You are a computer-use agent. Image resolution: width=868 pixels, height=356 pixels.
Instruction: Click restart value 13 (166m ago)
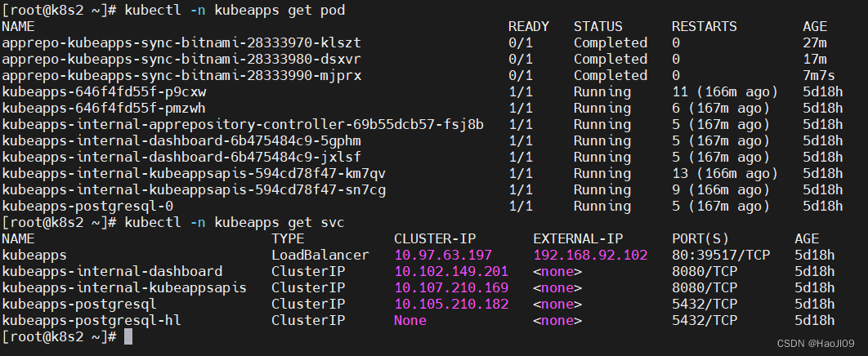point(725,174)
